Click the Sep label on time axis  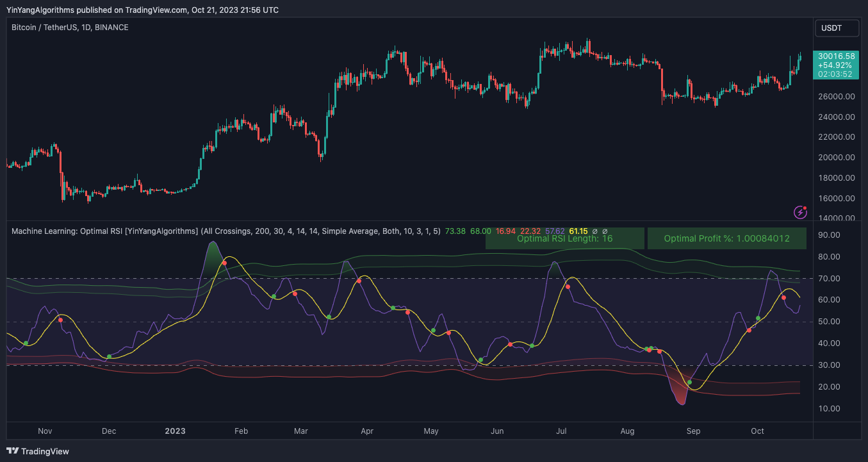pos(693,431)
